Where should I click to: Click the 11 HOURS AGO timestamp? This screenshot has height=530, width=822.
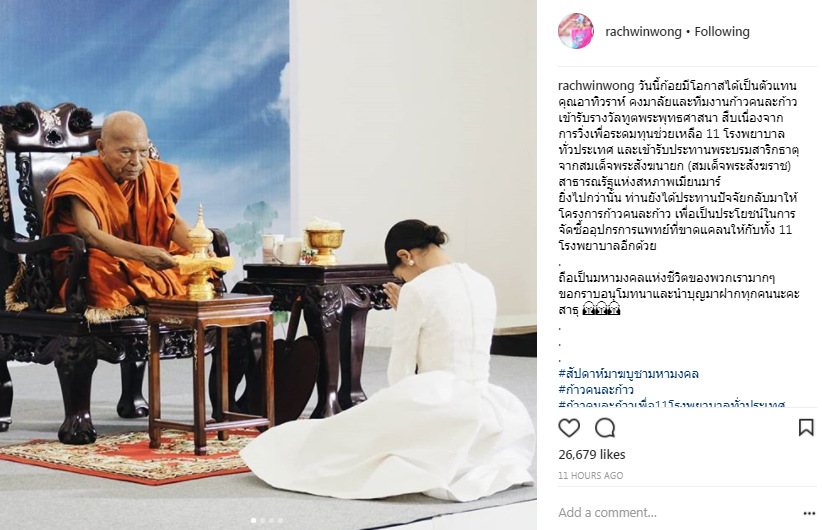tap(591, 475)
